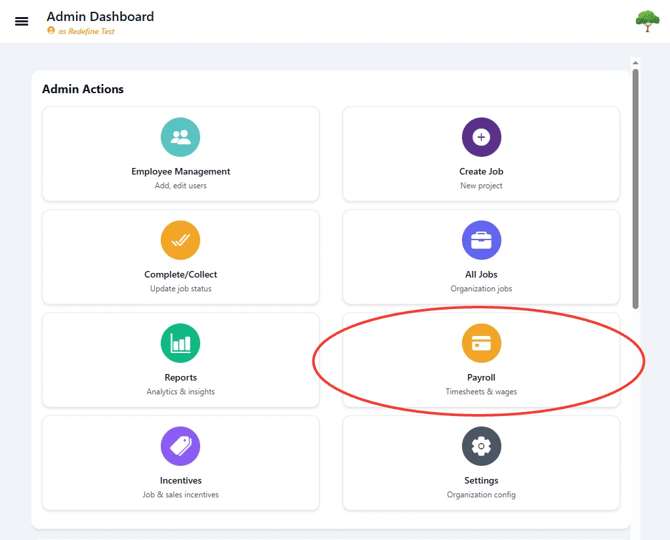
Task: Click the Admin Dashboard page title
Action: tap(100, 16)
